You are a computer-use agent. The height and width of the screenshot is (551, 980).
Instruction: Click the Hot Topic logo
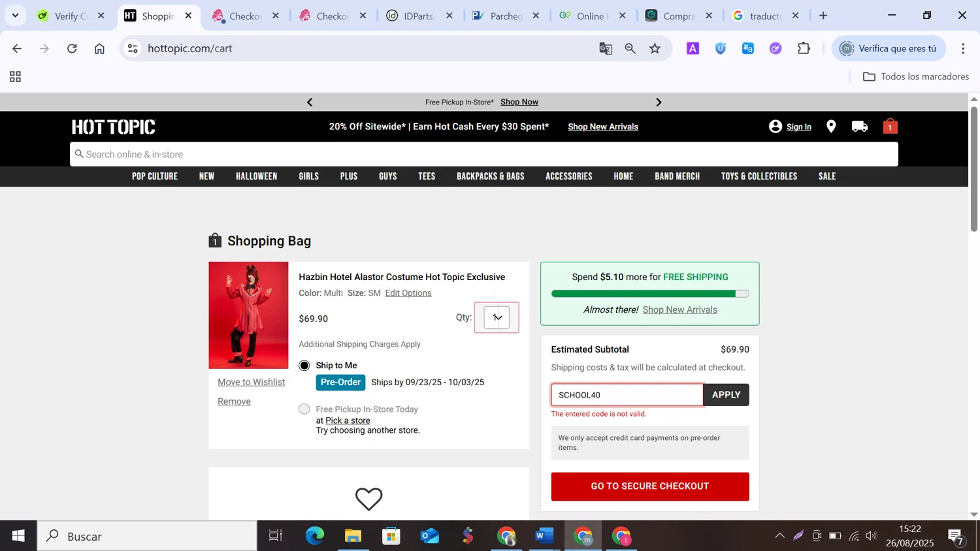(114, 127)
